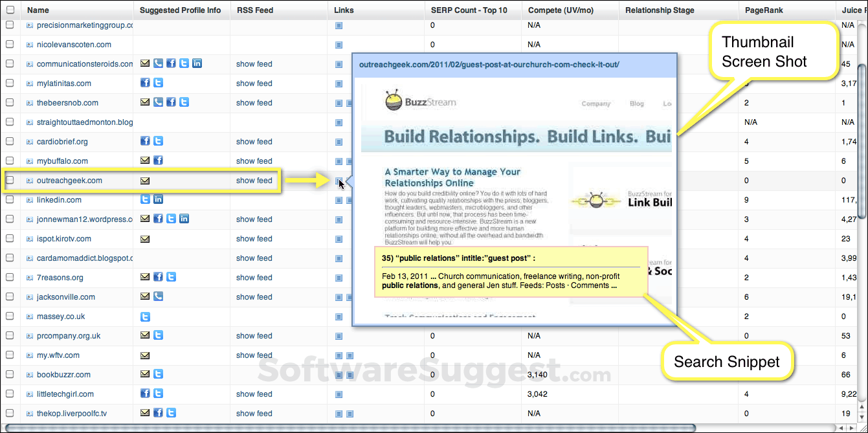Click the LinkedIn icon next to linkedin.com

[x=159, y=199]
